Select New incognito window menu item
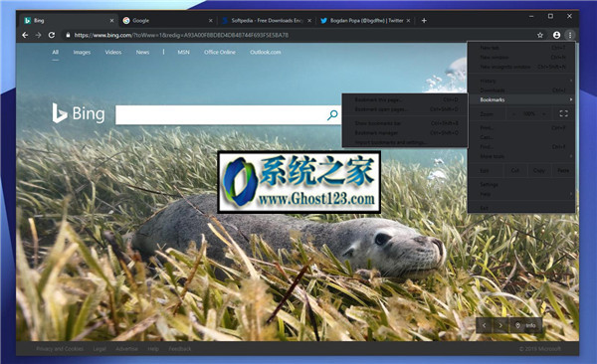Screen dimensions: 597x364 click(x=521, y=67)
